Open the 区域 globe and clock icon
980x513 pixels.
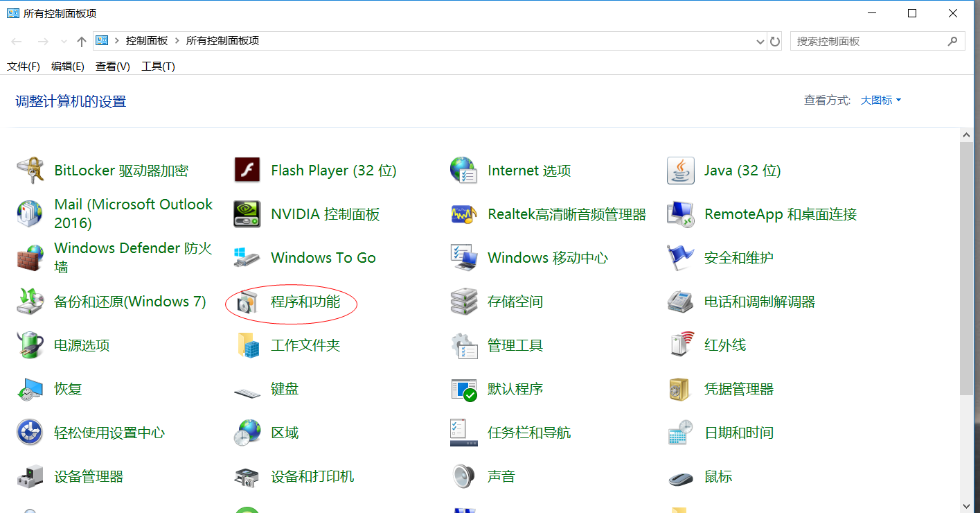[247, 433]
